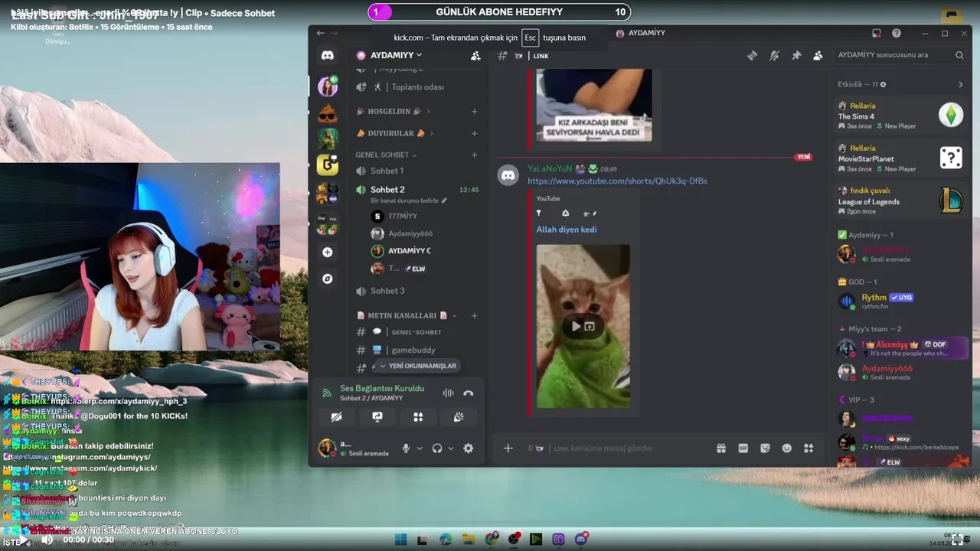Open Discord direct messages home icon

[x=328, y=56]
